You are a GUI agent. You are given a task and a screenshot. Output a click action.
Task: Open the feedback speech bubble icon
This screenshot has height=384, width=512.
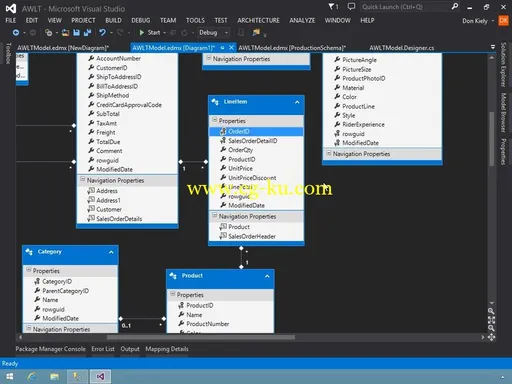(351, 6)
